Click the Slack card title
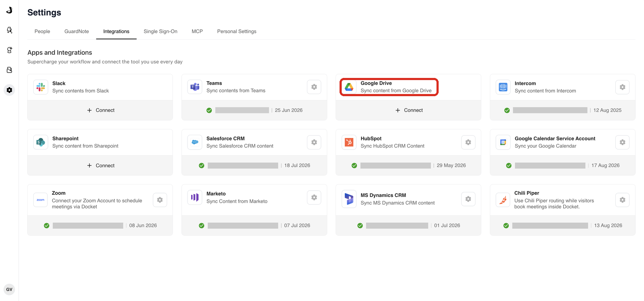The image size is (644, 301). pyautogui.click(x=59, y=83)
